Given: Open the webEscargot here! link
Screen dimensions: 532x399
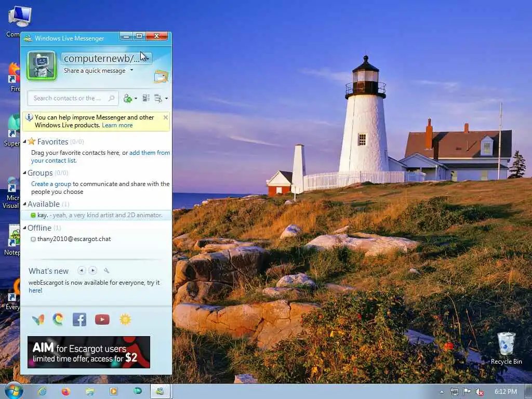Looking at the screenshot, I should pos(35,290).
